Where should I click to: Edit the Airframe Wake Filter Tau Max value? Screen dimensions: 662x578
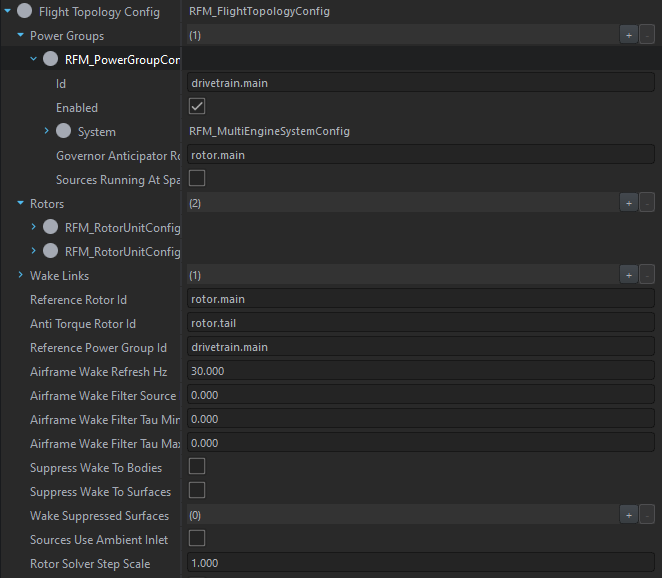(421, 443)
